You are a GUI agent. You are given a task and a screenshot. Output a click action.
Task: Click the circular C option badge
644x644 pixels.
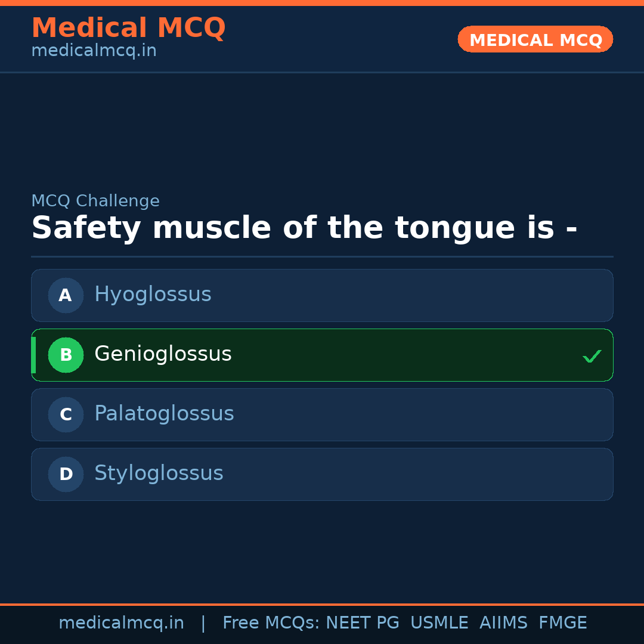66,414
